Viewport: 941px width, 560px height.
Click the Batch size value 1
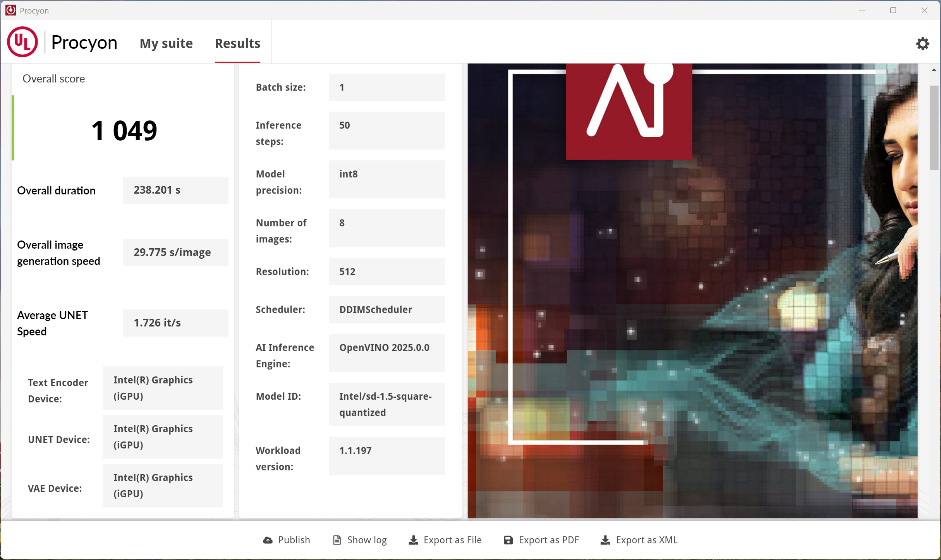click(x=387, y=87)
